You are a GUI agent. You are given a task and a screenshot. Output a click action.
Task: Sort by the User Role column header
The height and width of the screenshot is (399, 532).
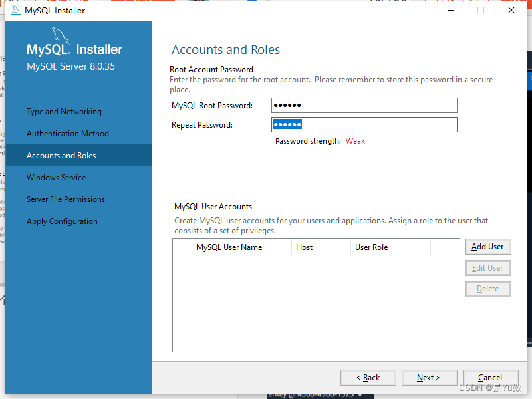pos(390,247)
